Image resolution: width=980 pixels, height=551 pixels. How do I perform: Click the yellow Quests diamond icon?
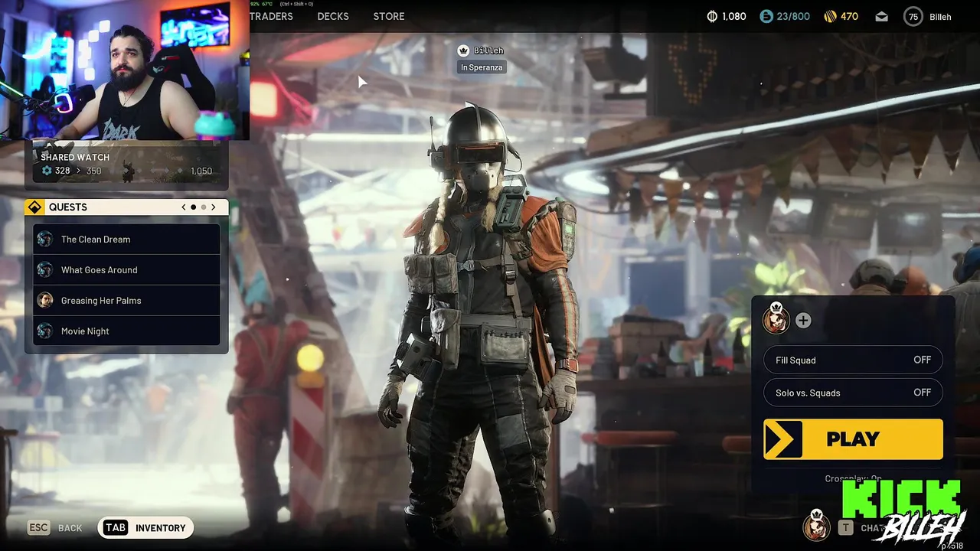pos(35,207)
